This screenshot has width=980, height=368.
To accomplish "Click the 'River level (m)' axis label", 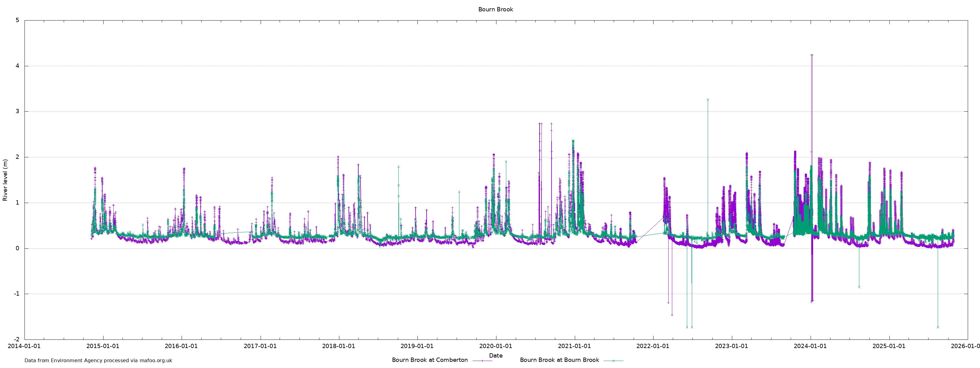I will coord(5,180).
